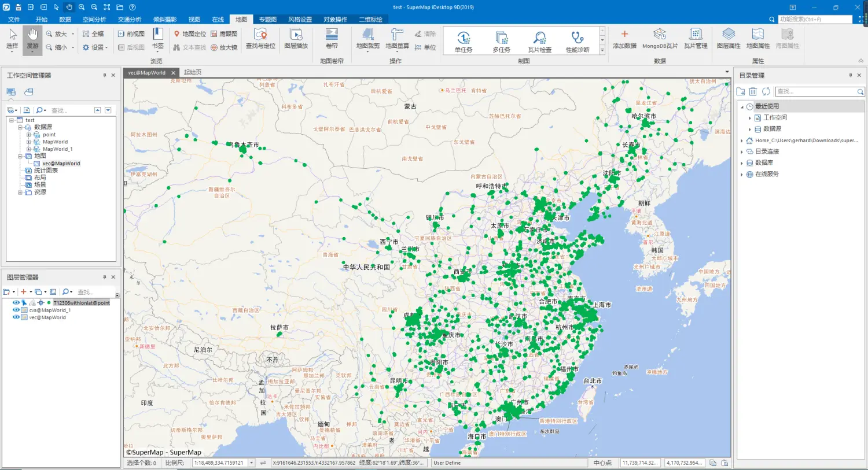
Task: Toggle snapping icon of T12306withlonlat@point layer
Action: point(41,302)
